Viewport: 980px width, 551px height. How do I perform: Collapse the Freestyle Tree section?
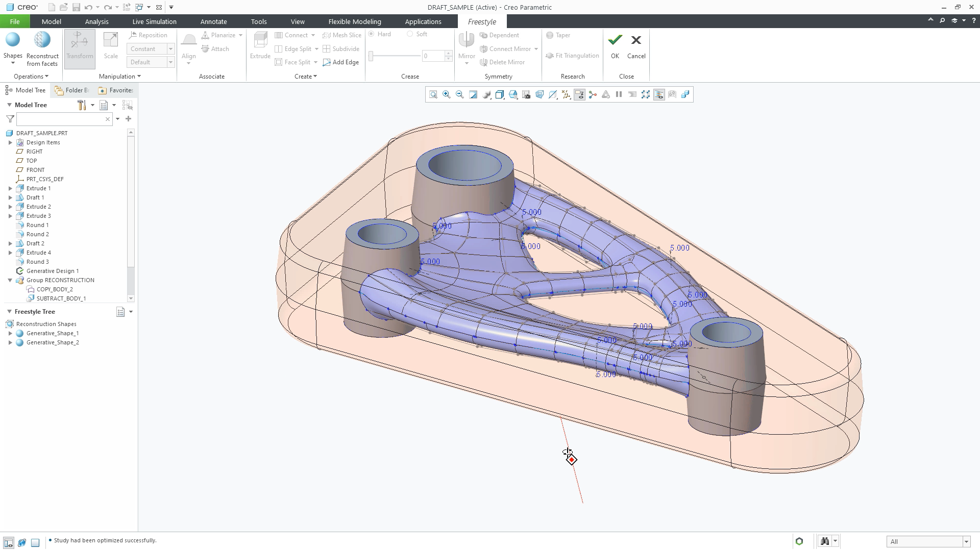(9, 312)
